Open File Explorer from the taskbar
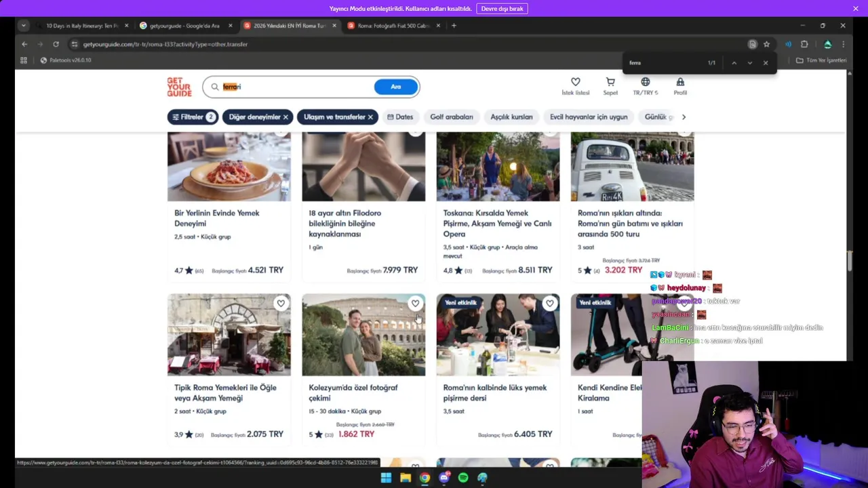 pyautogui.click(x=406, y=478)
